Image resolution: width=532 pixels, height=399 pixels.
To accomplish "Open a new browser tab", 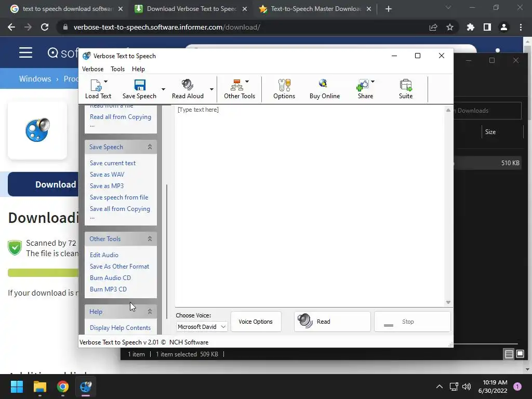I will point(389,9).
